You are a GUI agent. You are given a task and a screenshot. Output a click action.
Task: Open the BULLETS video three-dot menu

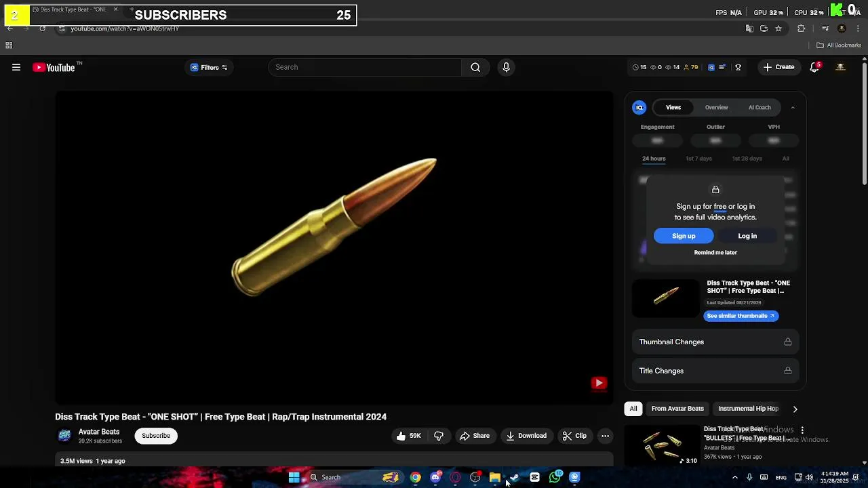point(802,430)
